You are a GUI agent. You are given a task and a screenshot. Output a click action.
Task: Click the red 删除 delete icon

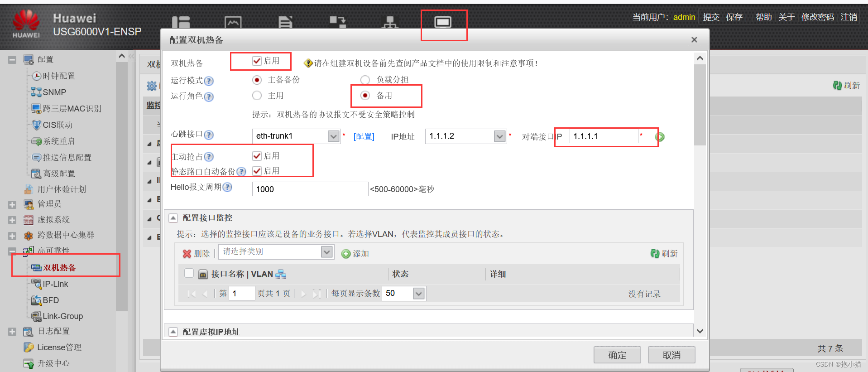click(x=187, y=254)
